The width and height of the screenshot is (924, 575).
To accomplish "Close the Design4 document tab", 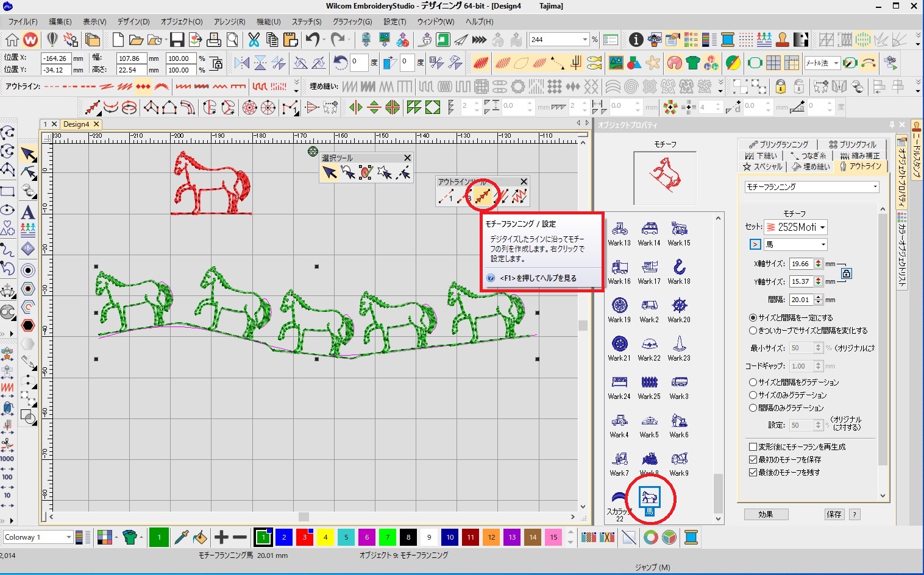I will 96,124.
